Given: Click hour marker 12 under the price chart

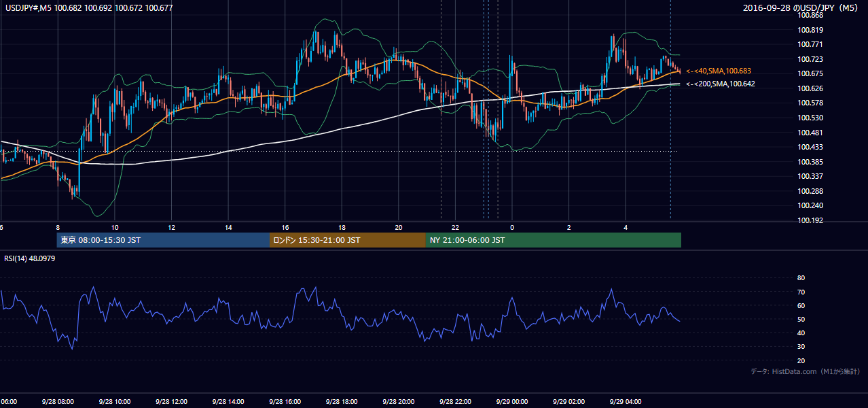Looking at the screenshot, I should [172, 228].
